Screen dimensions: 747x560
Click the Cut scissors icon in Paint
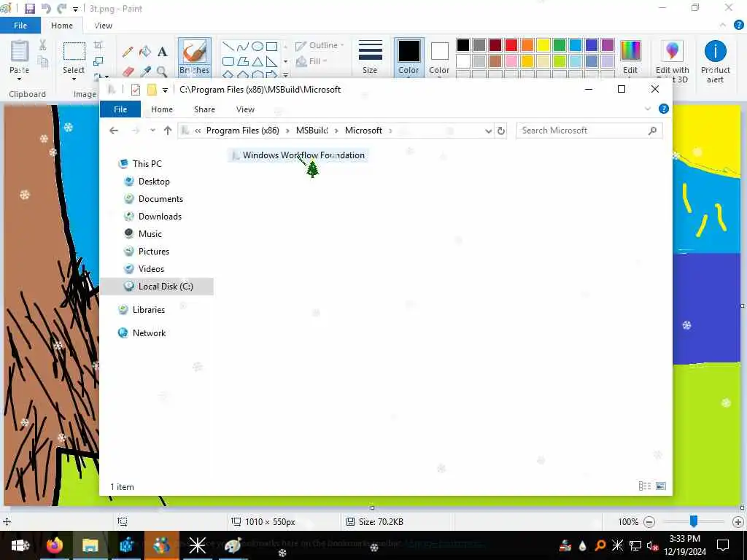(x=42, y=45)
